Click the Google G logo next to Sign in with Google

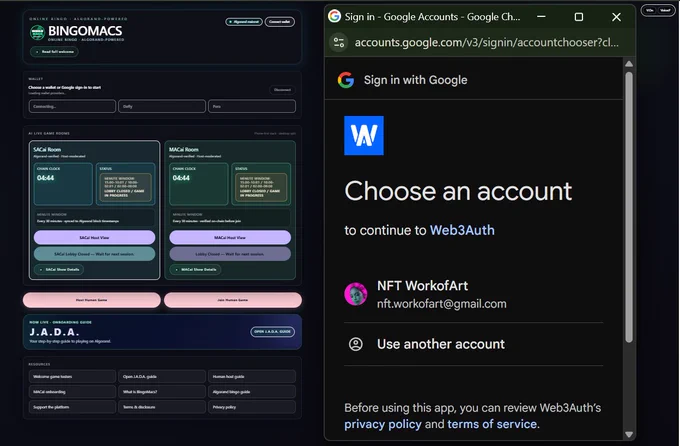[346, 80]
